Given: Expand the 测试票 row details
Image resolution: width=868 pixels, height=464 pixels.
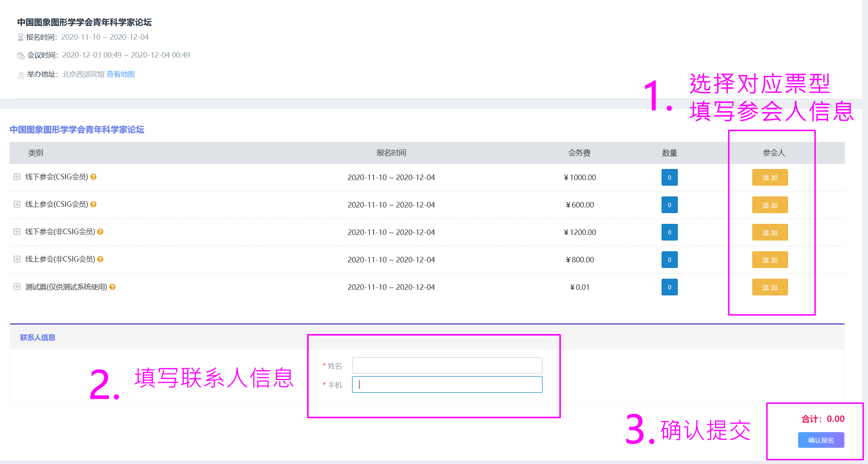Looking at the screenshot, I should 17,286.
